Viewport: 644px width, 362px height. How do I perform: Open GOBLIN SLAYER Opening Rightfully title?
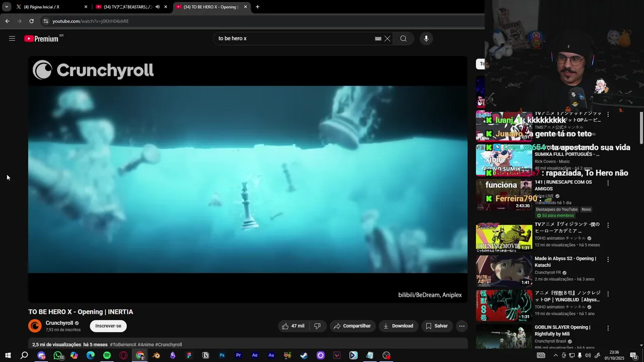coord(562,330)
